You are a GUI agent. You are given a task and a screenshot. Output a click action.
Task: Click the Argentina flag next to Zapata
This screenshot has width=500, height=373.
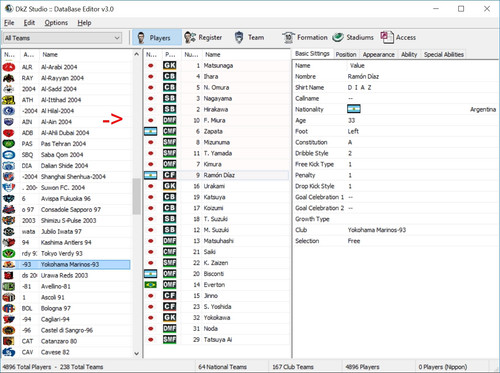pyautogui.click(x=151, y=131)
